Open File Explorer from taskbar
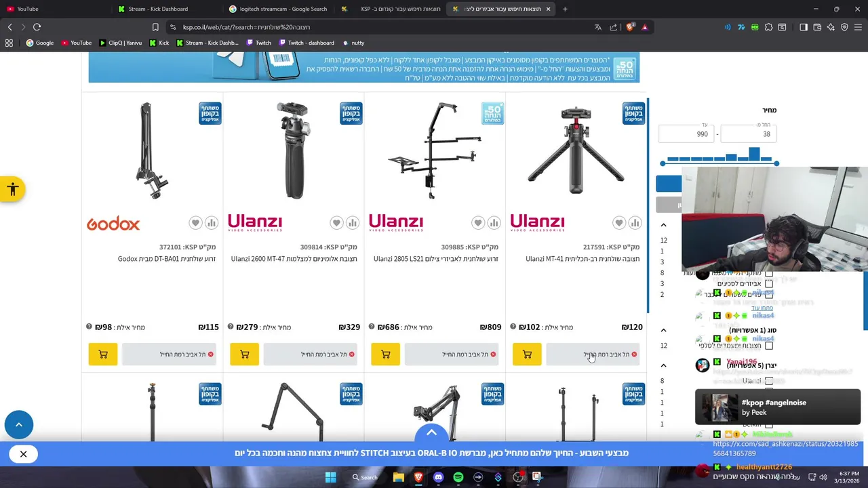 (x=399, y=477)
